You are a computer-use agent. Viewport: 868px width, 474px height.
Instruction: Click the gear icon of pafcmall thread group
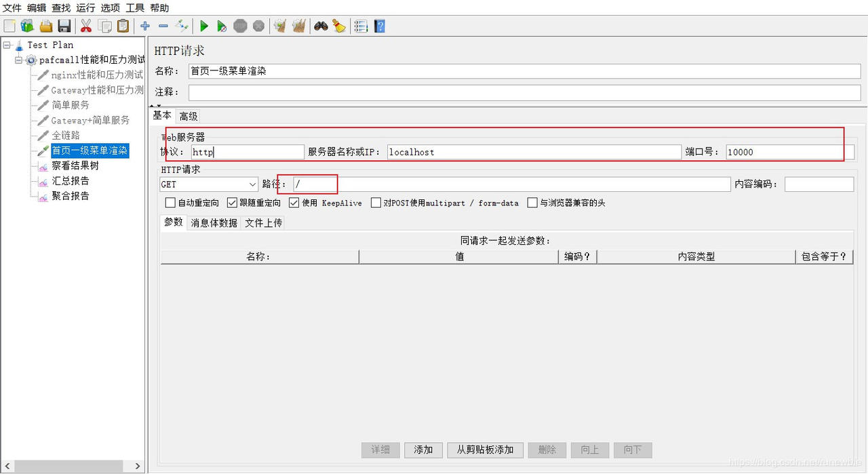click(31, 60)
